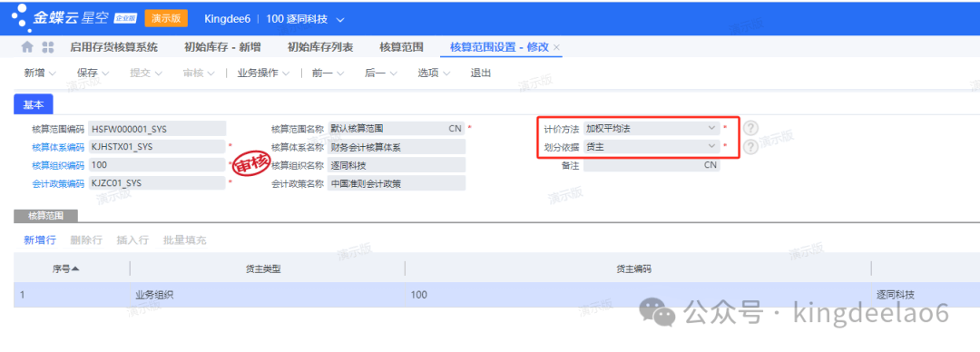Open the app grid menu icon

47,47
